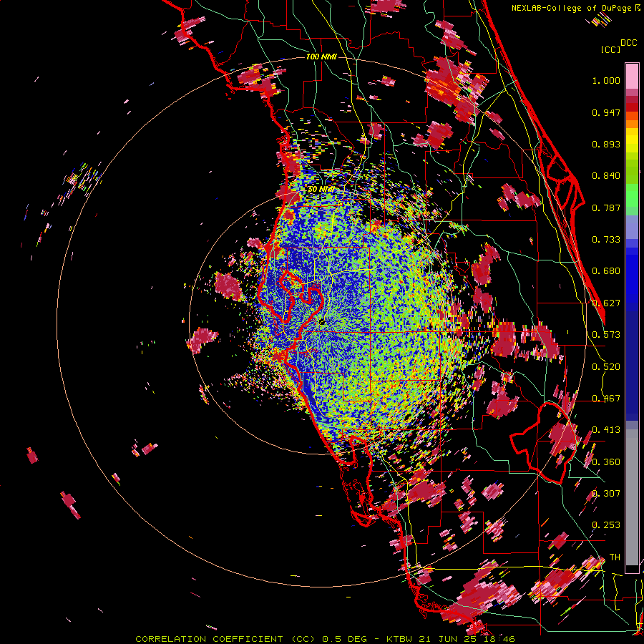Click the 0.253 scale value
The image size is (644, 644).
[606, 525]
